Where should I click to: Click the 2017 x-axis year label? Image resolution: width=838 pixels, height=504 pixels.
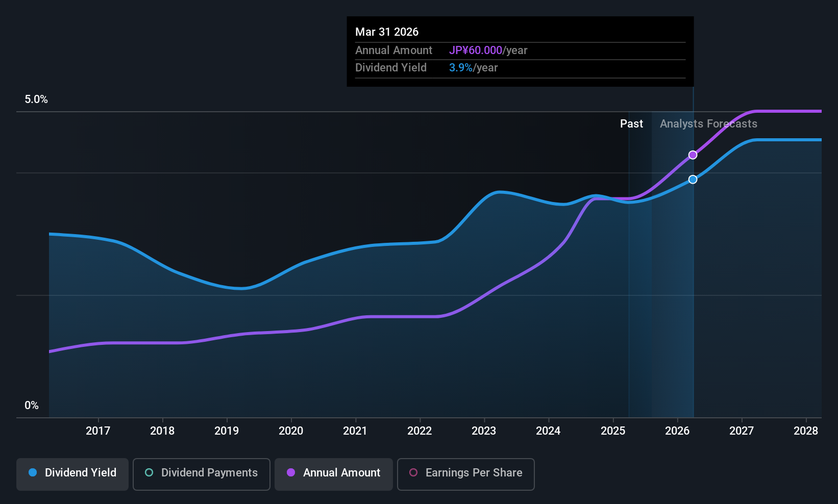pyautogui.click(x=98, y=431)
